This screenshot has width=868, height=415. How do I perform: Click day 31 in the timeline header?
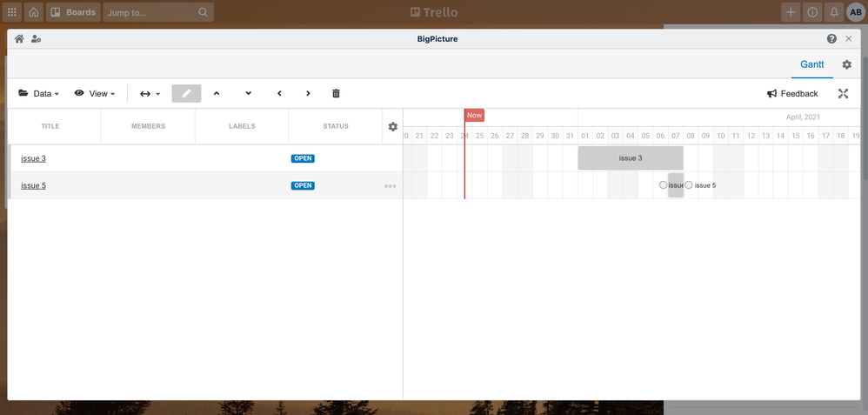click(571, 136)
